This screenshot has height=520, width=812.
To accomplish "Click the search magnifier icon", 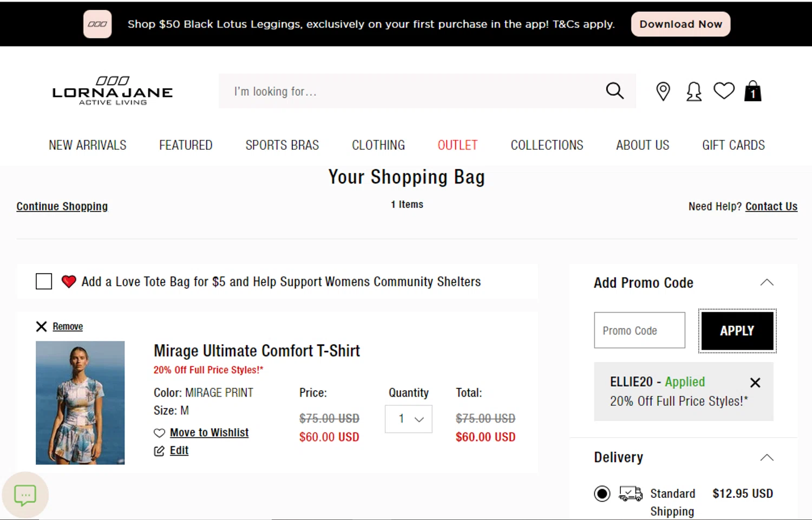I will click(614, 91).
